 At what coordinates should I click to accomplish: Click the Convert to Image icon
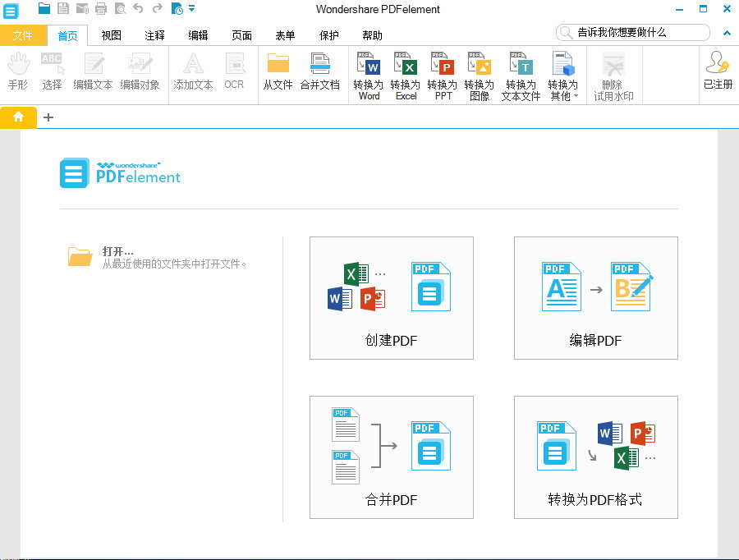(480, 66)
